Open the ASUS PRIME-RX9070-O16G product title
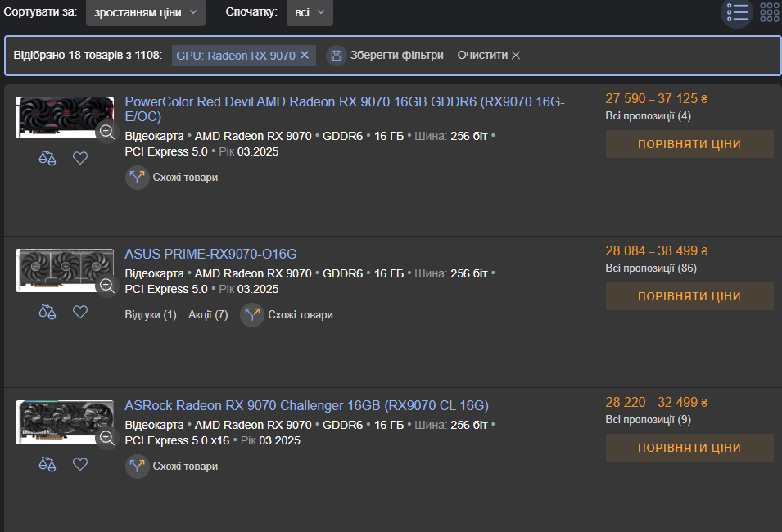782x532 pixels. click(x=210, y=255)
